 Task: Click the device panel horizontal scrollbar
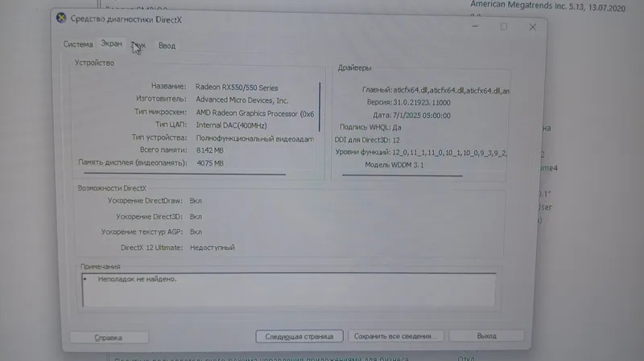pyautogui.click(x=185, y=174)
